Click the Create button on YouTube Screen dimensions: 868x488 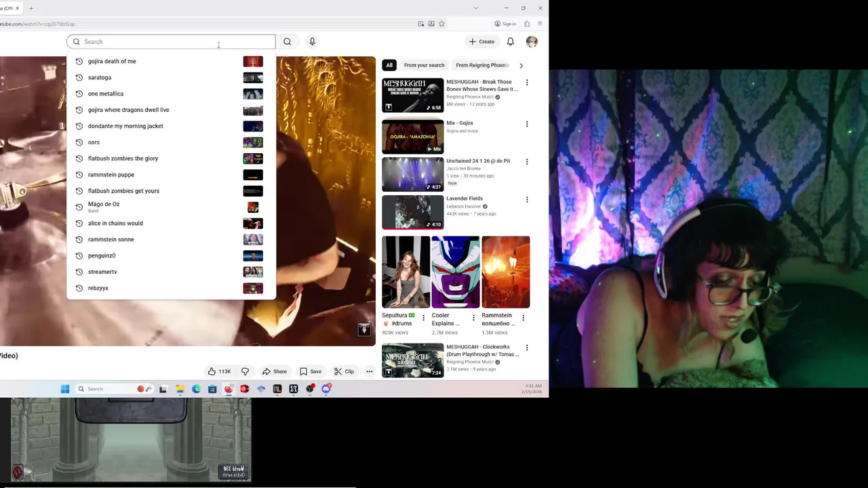482,41
